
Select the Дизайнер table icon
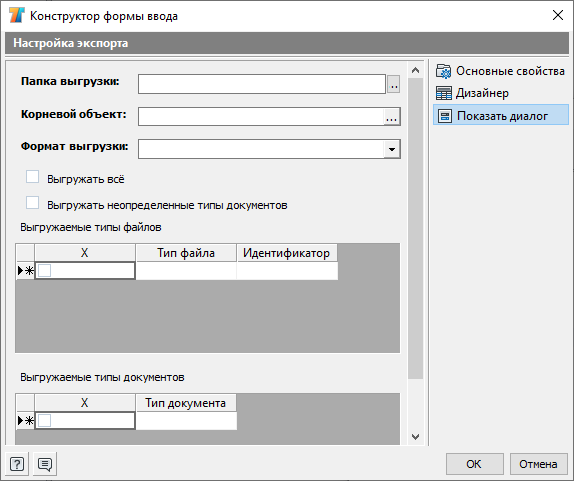[444, 93]
